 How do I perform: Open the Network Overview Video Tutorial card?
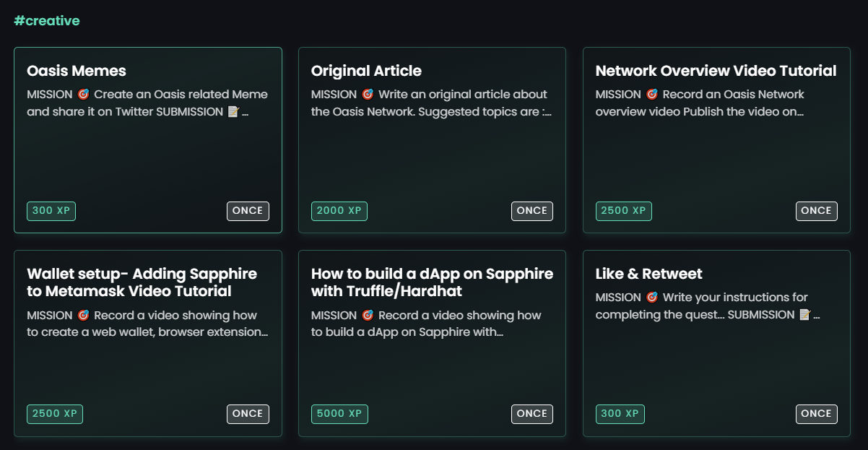(716, 140)
